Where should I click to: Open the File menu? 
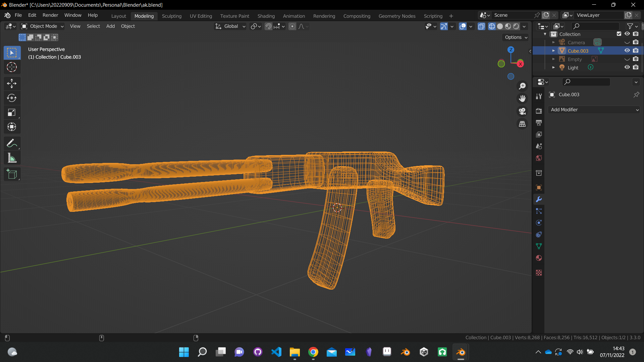18,15
